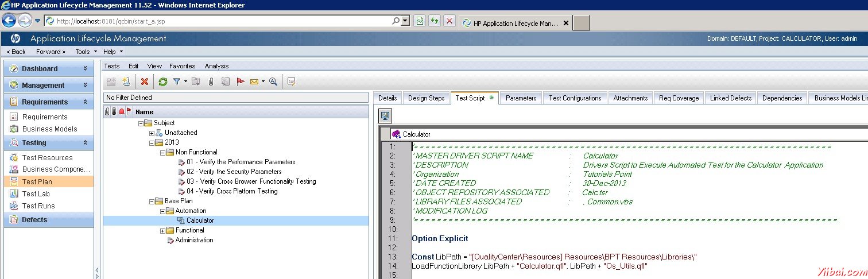Launch script editor using the monitor icon

385,116
